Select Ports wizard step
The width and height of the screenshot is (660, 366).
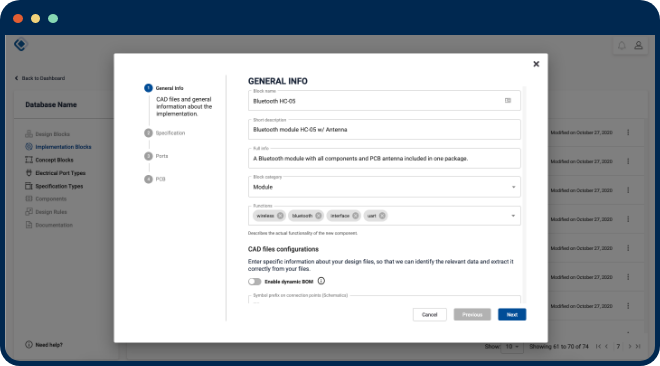(156, 156)
